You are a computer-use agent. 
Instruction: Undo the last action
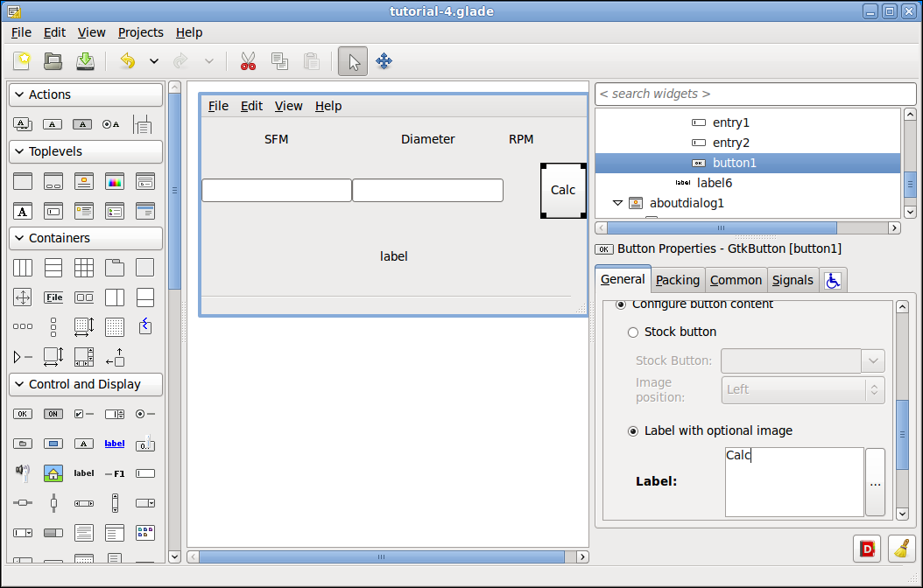point(128,61)
